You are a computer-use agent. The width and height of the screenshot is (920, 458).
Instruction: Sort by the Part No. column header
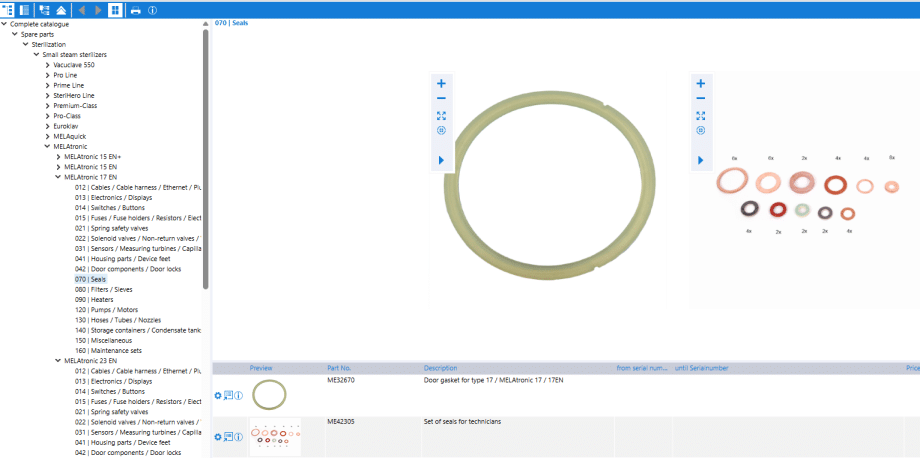pos(339,368)
